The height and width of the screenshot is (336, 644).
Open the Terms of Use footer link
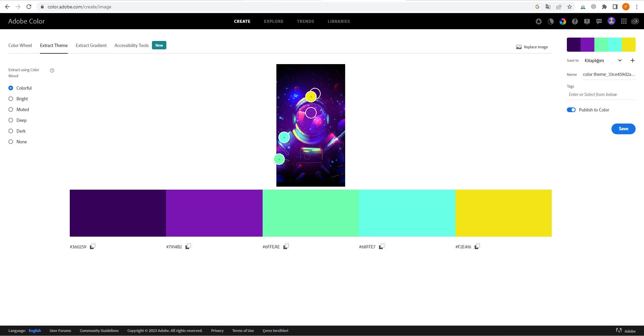(x=243, y=331)
